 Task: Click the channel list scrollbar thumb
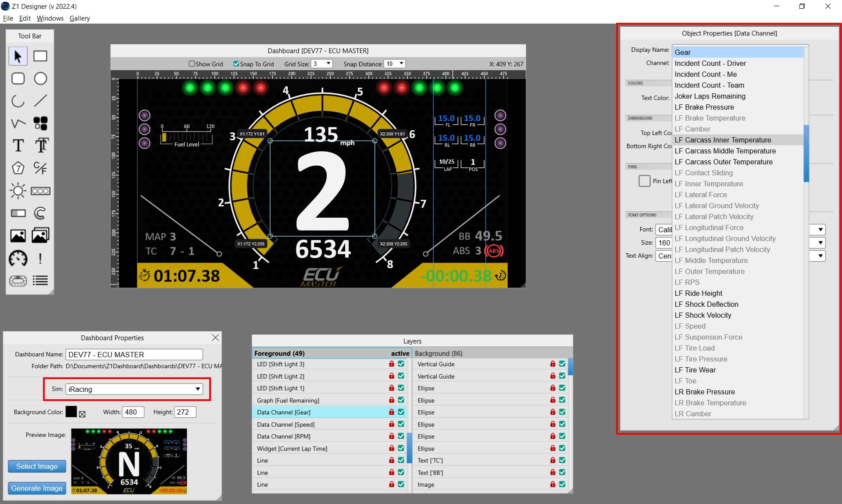point(806,153)
